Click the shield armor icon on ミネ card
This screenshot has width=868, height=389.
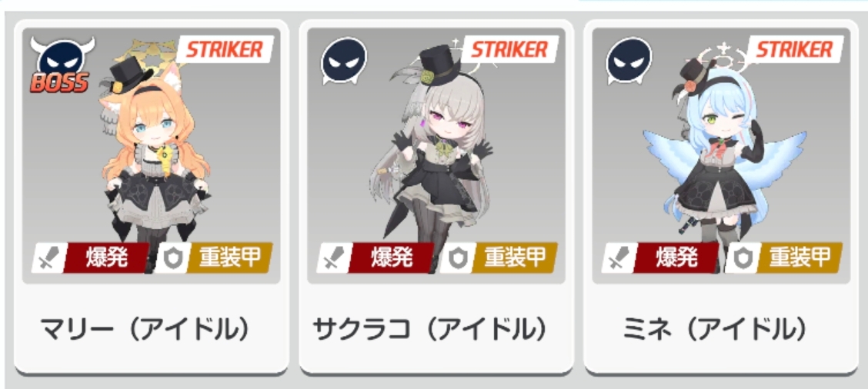tap(743, 258)
